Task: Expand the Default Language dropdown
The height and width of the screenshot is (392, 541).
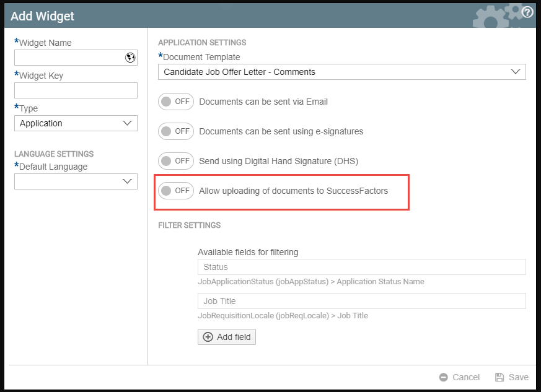Action: click(76, 181)
